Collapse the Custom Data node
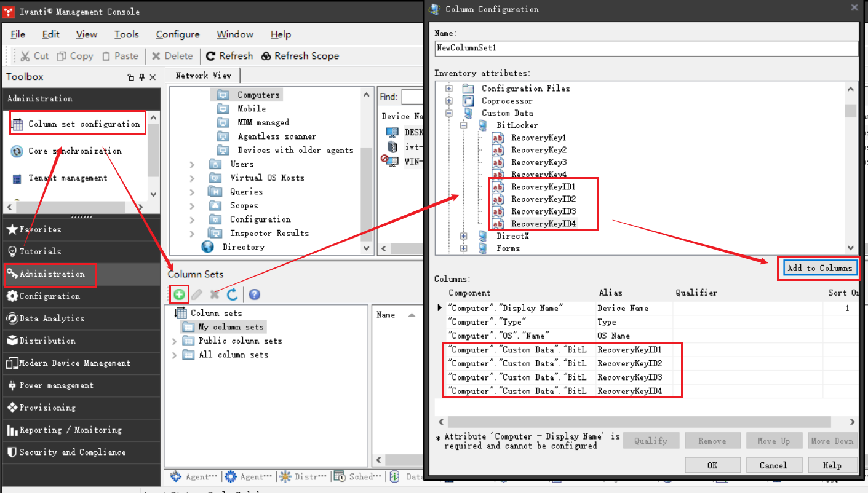 click(449, 113)
